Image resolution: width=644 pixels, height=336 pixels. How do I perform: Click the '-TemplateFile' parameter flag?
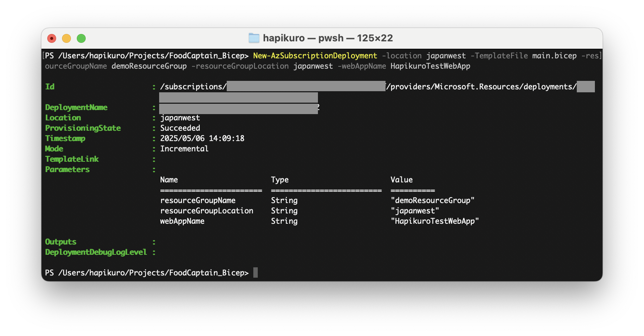pyautogui.click(x=499, y=56)
